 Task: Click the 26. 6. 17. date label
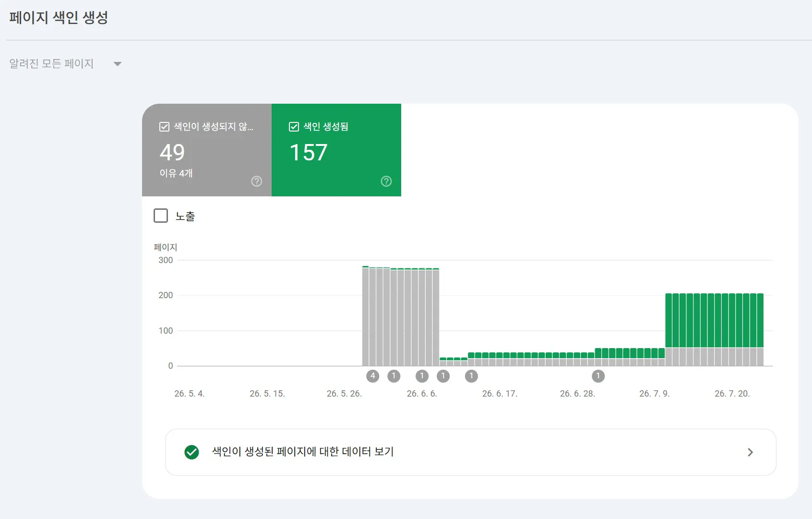coord(500,394)
